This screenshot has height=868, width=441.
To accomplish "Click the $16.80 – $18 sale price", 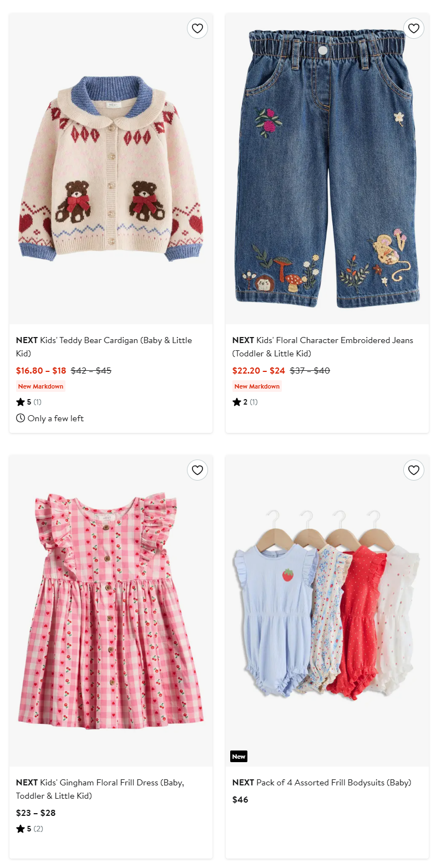I will pos(41,370).
